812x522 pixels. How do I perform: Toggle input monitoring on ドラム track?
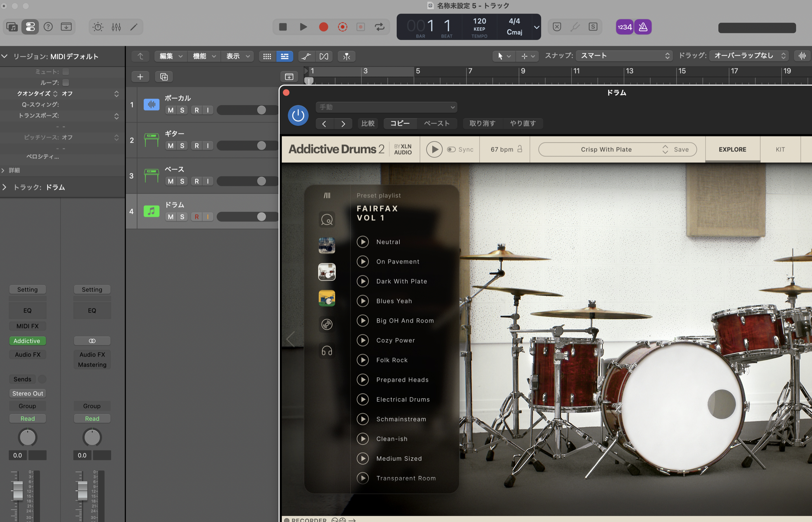pos(208,216)
